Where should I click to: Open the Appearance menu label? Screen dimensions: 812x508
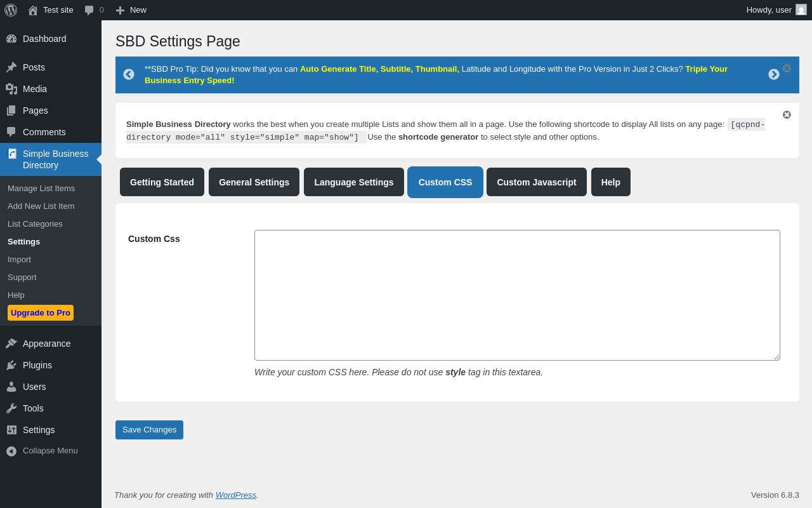pos(47,344)
